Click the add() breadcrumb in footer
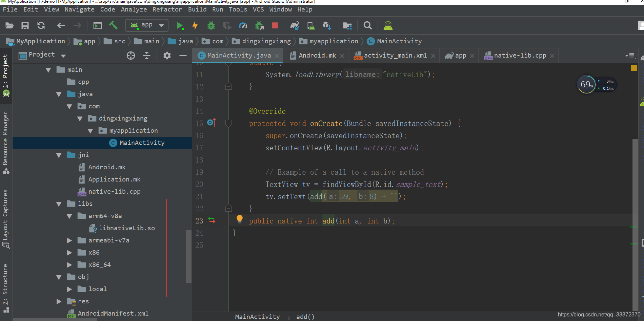Viewport: 644px width, 321px height. click(305, 317)
